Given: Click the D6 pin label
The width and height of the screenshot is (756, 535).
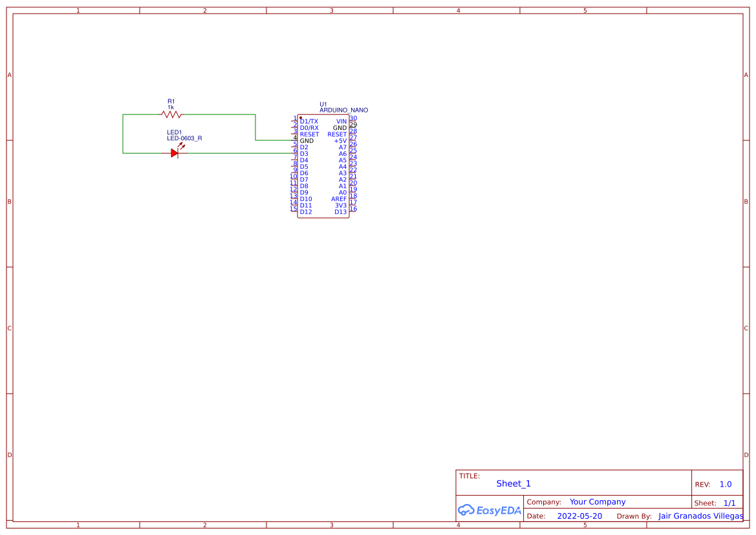Looking at the screenshot, I should (304, 173).
